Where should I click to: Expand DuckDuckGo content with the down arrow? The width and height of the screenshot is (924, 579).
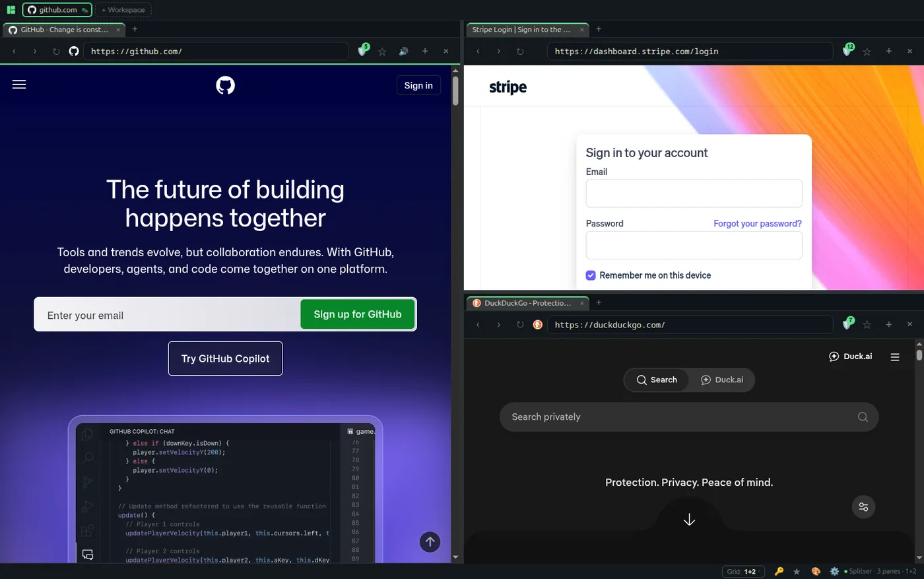point(689,520)
